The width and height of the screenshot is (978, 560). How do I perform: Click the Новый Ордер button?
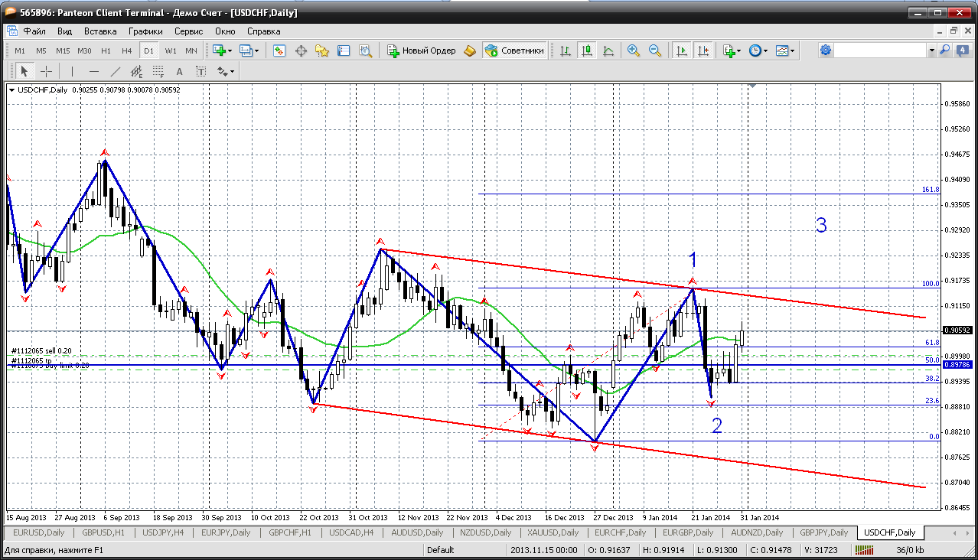coord(421,50)
